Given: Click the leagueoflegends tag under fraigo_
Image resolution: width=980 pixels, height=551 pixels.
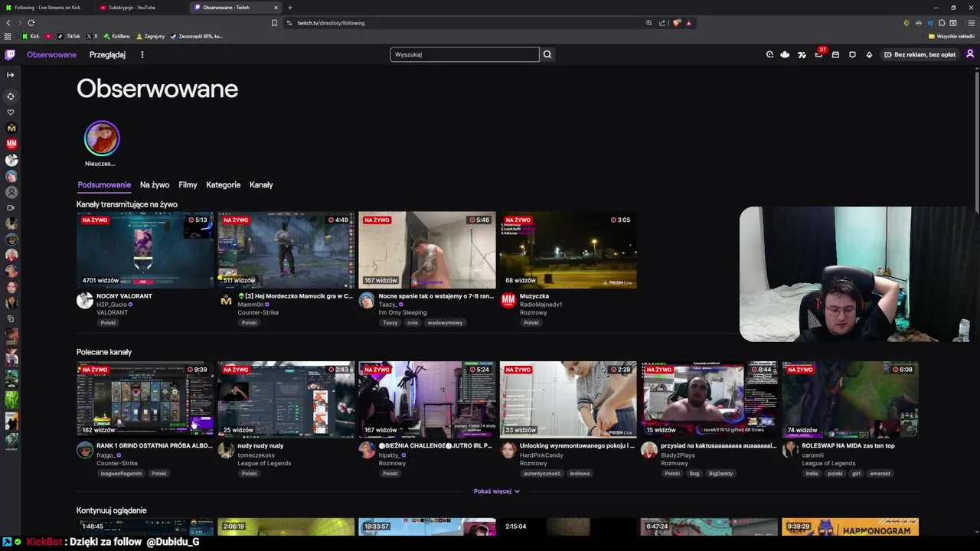Looking at the screenshot, I should [121, 474].
